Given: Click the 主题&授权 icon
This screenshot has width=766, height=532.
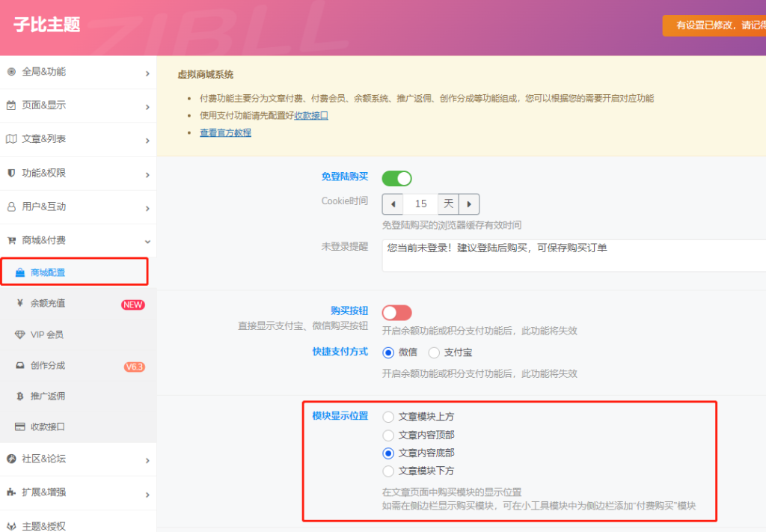Looking at the screenshot, I should pos(11,526).
